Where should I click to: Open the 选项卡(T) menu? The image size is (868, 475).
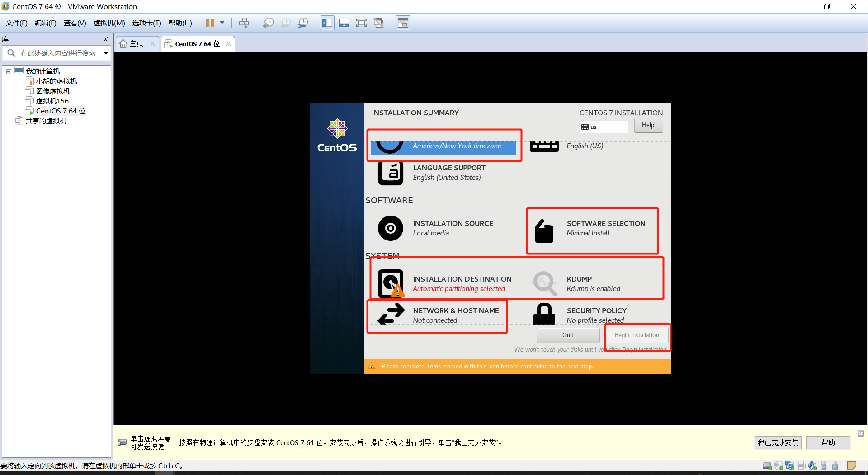click(x=146, y=23)
